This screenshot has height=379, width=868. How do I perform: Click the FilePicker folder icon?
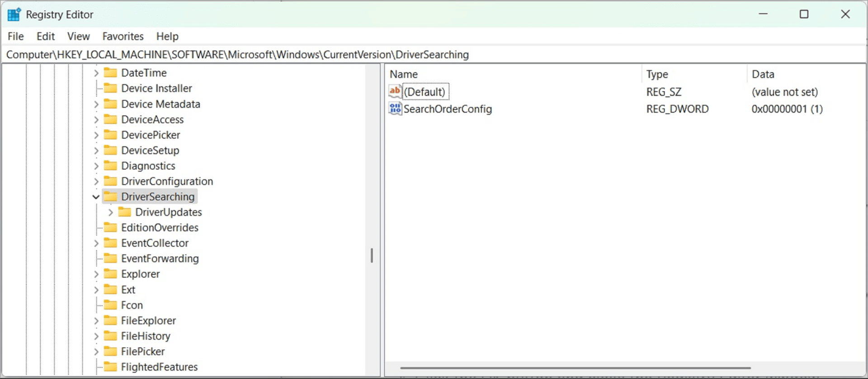click(x=110, y=351)
